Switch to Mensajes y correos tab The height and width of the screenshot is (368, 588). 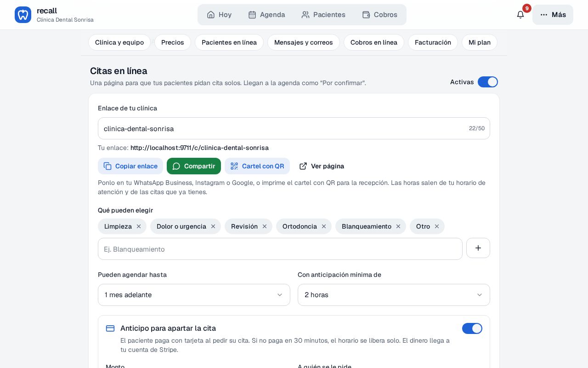click(x=304, y=42)
